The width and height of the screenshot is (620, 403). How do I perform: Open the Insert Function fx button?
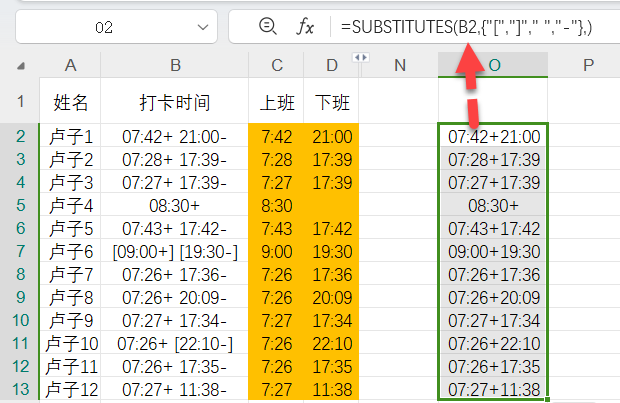point(305,27)
